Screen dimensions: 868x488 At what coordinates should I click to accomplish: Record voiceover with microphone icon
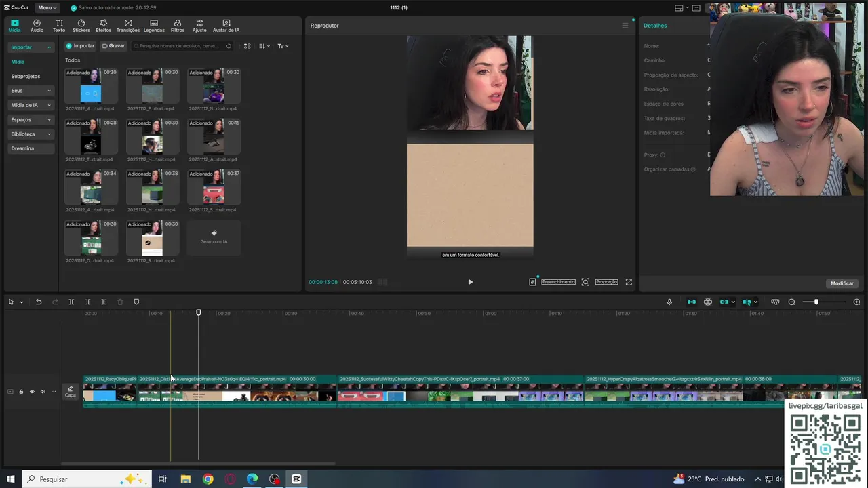tap(669, 302)
